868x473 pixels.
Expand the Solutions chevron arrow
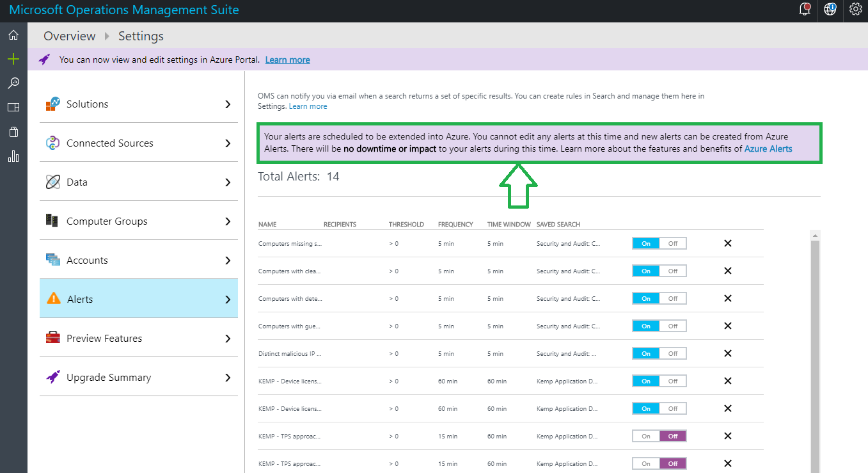click(x=228, y=104)
